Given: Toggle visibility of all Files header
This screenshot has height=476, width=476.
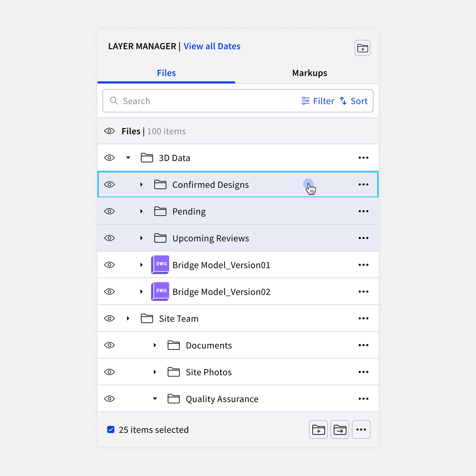Looking at the screenshot, I should coord(109,131).
